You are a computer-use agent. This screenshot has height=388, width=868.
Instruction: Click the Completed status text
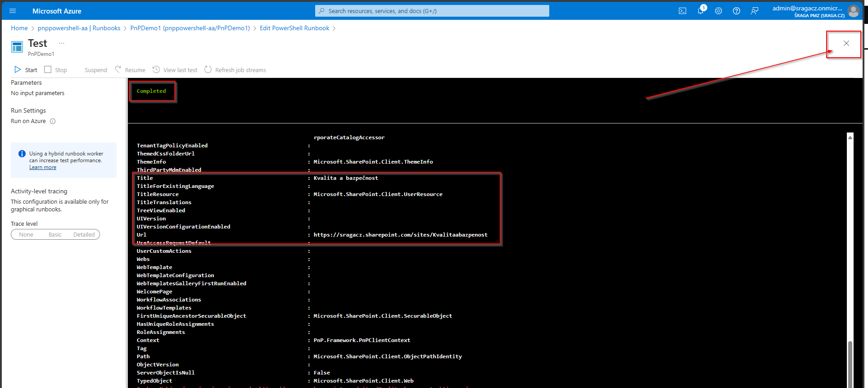pyautogui.click(x=151, y=91)
